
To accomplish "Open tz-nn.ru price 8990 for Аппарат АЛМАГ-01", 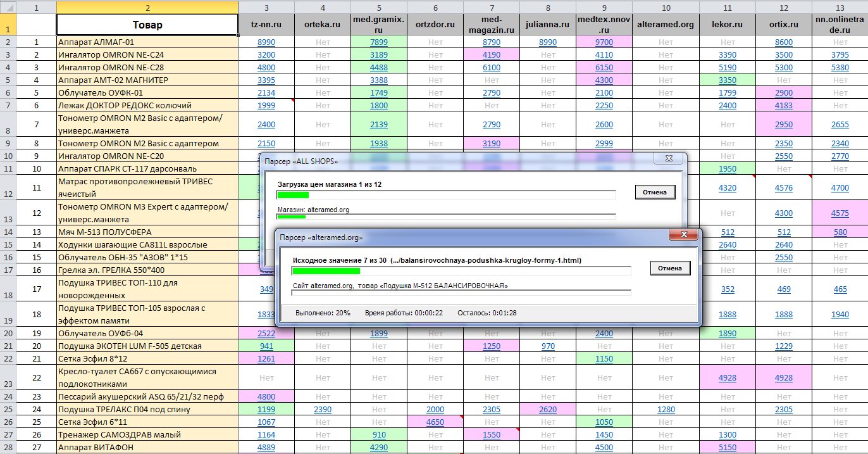I will (266, 42).
